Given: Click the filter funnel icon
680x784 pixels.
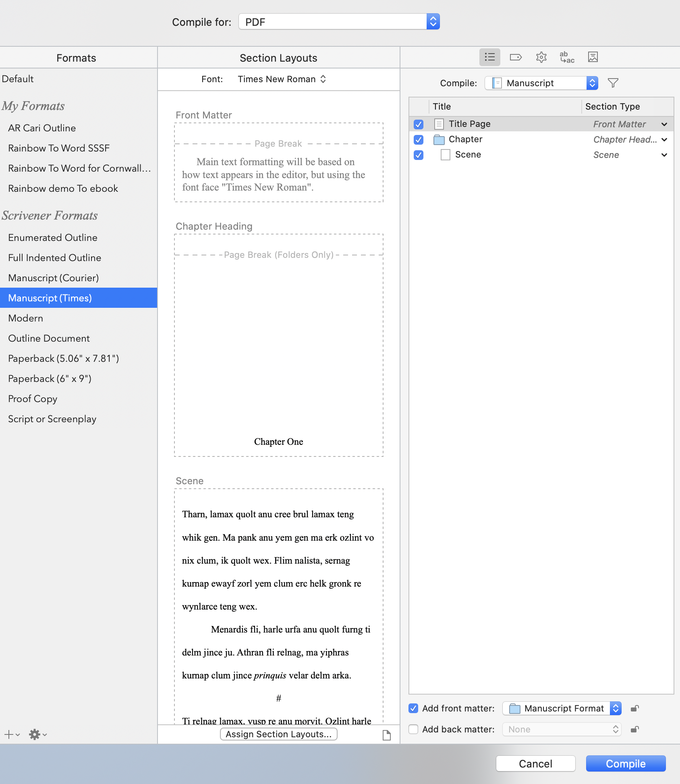Looking at the screenshot, I should pyautogui.click(x=613, y=83).
